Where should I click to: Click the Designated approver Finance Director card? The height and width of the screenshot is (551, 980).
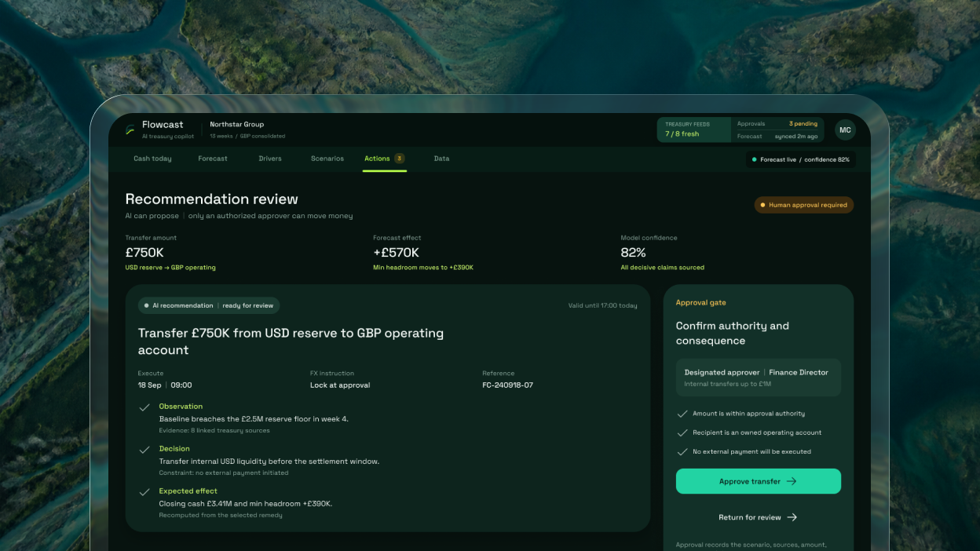tap(759, 378)
